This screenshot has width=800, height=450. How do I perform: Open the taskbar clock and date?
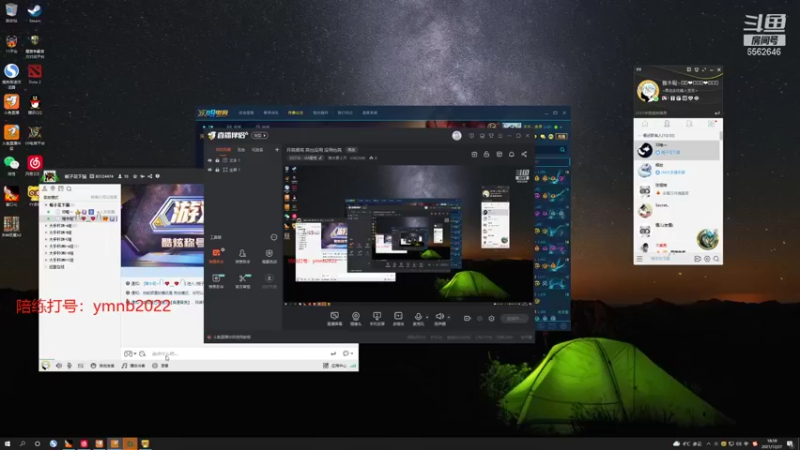pos(771,444)
